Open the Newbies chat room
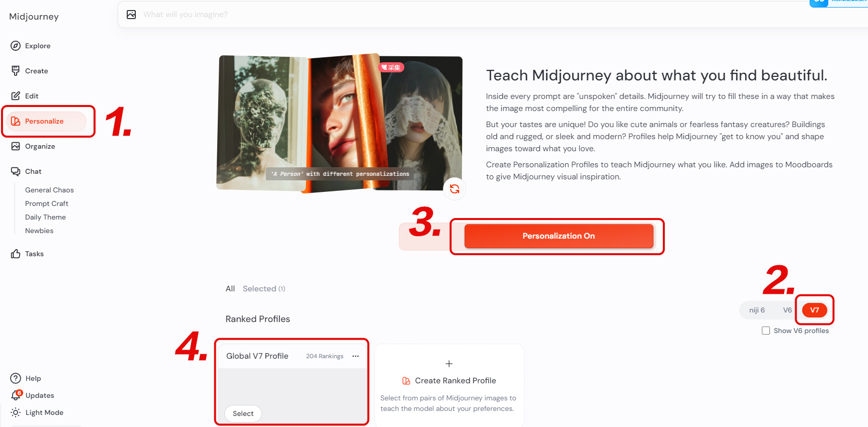868x427 pixels. [39, 231]
